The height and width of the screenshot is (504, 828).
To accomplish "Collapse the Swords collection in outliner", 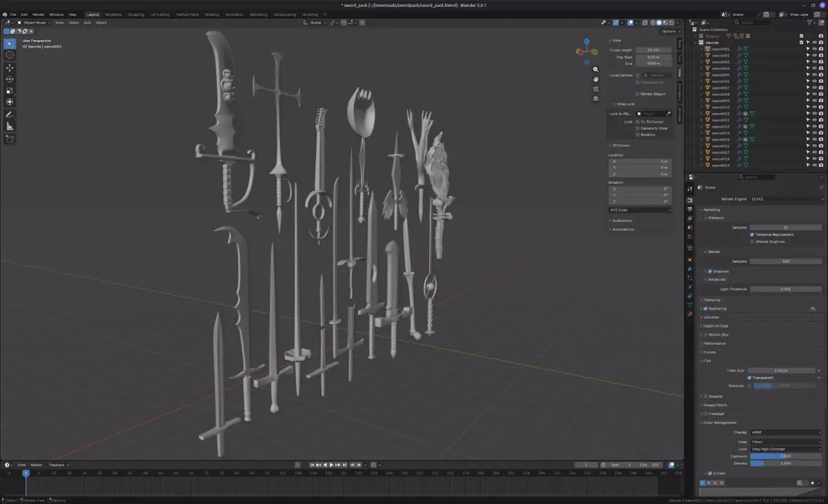I will click(696, 42).
